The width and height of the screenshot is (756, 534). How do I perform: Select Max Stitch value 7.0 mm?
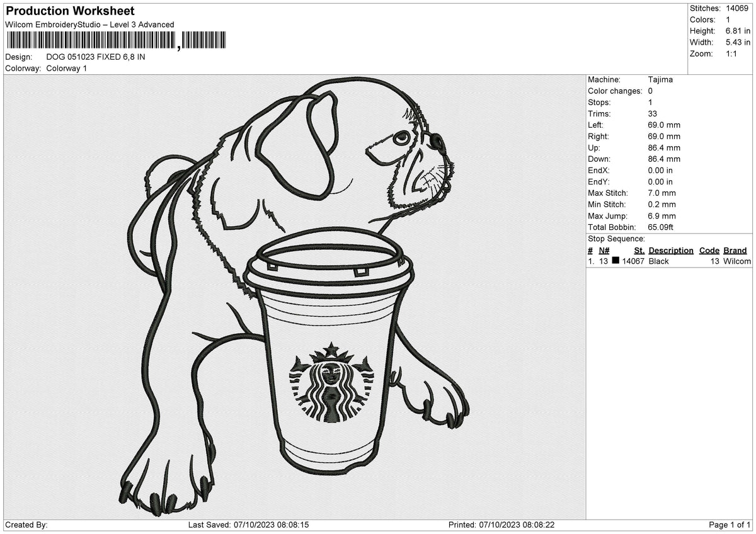click(x=661, y=193)
